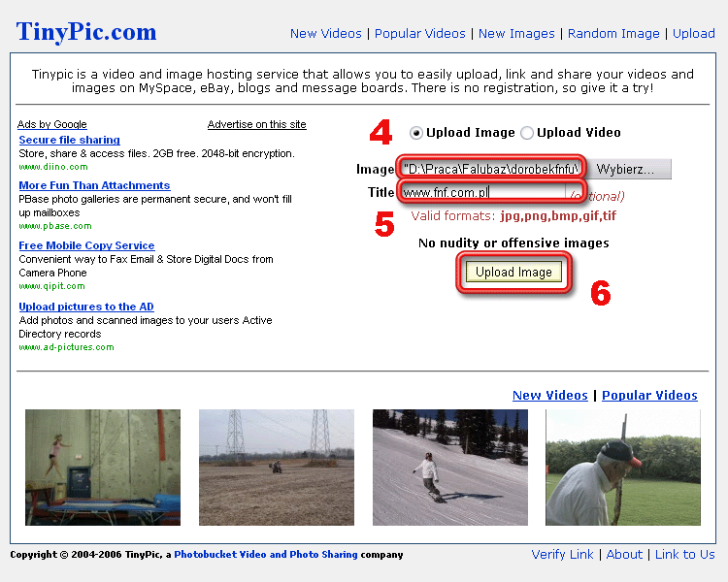728x582 pixels.
Task: Open the Random Image link
Action: pyautogui.click(x=613, y=33)
